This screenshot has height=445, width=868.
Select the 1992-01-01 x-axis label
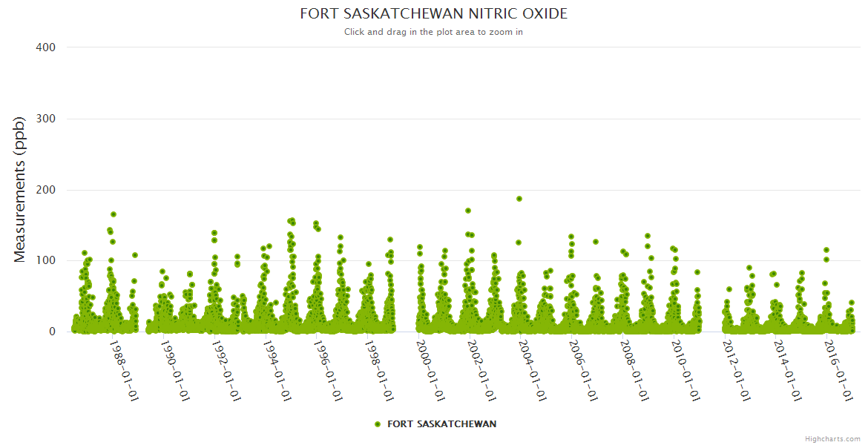pos(226,371)
